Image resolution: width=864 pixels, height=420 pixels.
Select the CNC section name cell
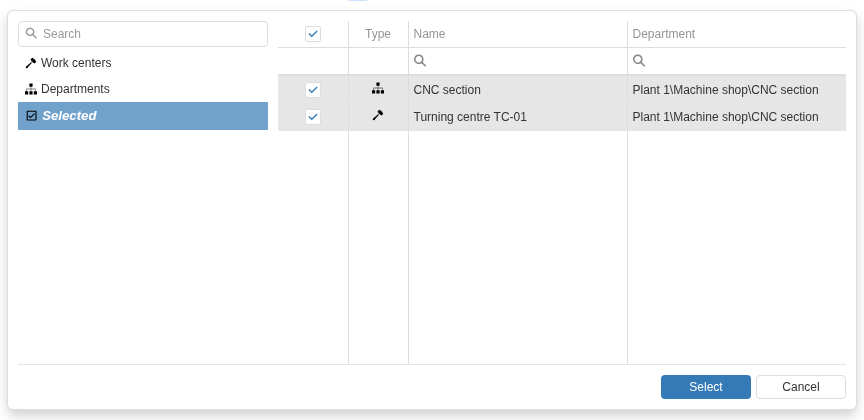pos(518,90)
